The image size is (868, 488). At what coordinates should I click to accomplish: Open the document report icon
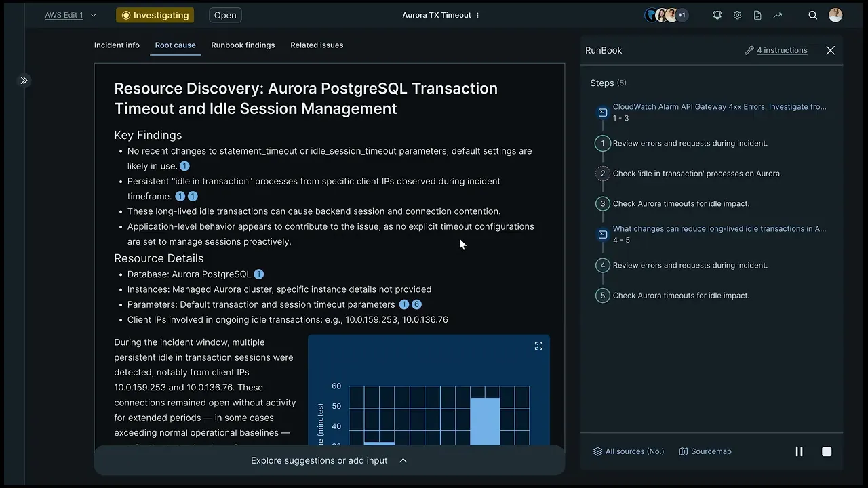point(757,15)
